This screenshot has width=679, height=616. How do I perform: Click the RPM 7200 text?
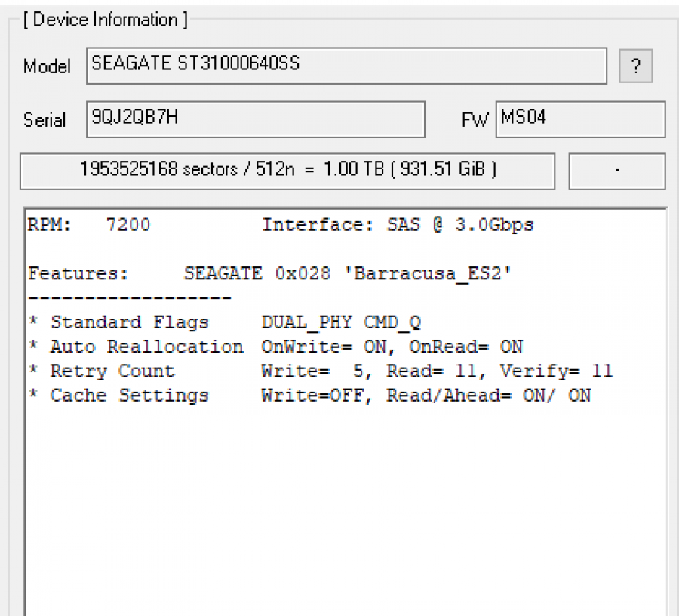88,225
